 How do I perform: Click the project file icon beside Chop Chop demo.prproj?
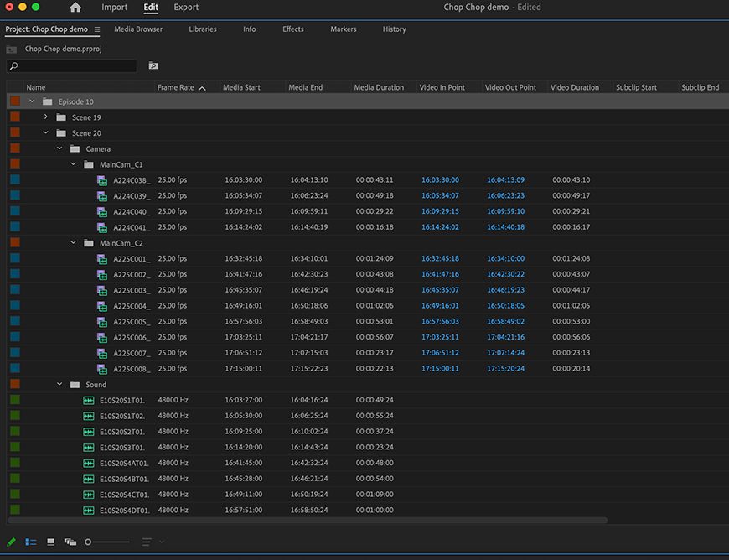pyautogui.click(x=12, y=49)
